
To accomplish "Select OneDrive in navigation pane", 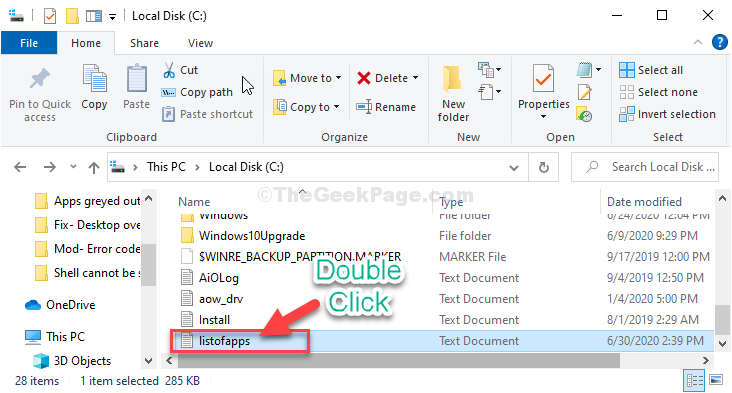I will pos(60,305).
